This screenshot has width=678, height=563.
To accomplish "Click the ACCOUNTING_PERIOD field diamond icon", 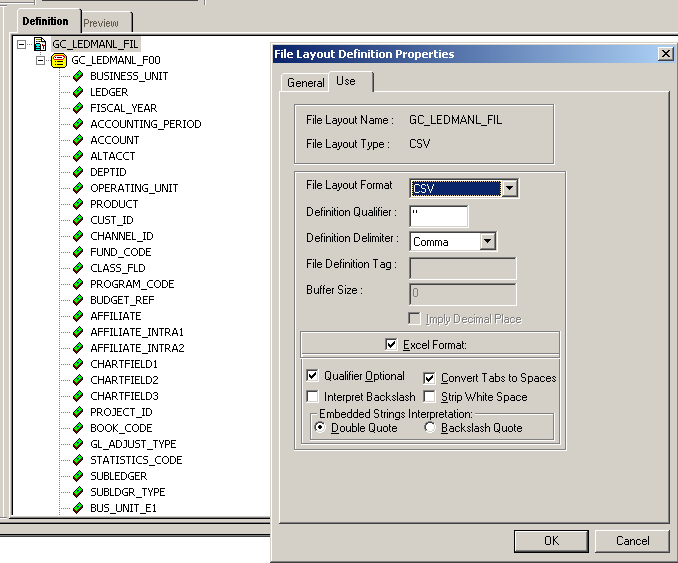I will click(78, 124).
